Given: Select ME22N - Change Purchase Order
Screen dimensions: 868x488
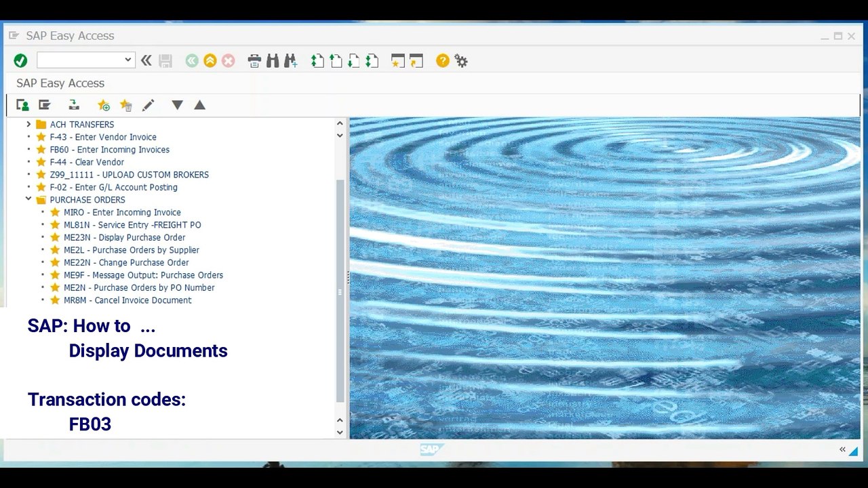Looking at the screenshot, I should tap(126, 262).
